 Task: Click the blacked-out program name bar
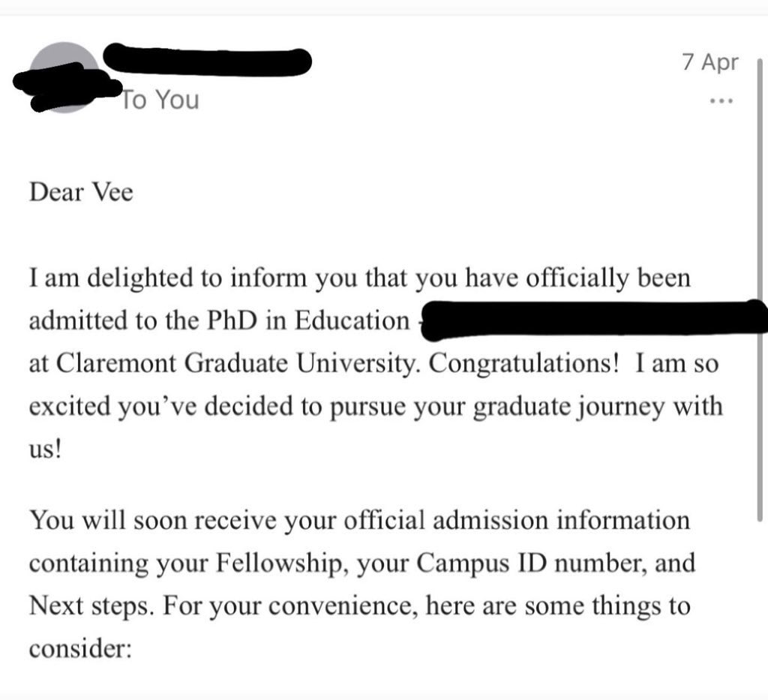(593, 321)
